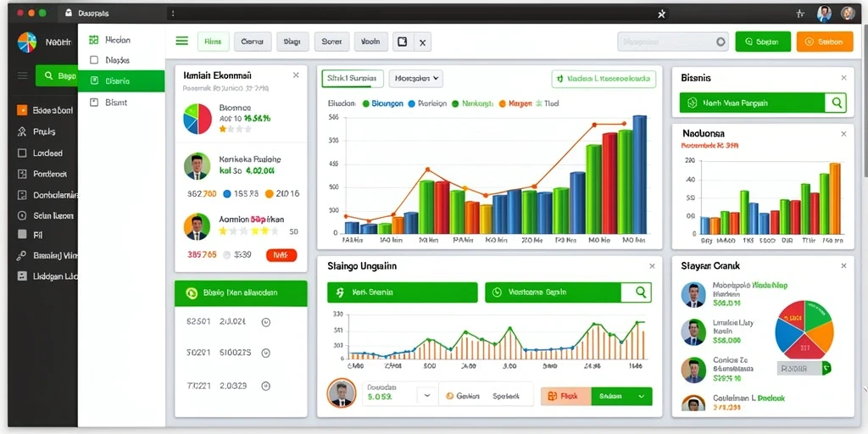Switch to the Rlms tab
Screen dimensions: 868x434
213,42
